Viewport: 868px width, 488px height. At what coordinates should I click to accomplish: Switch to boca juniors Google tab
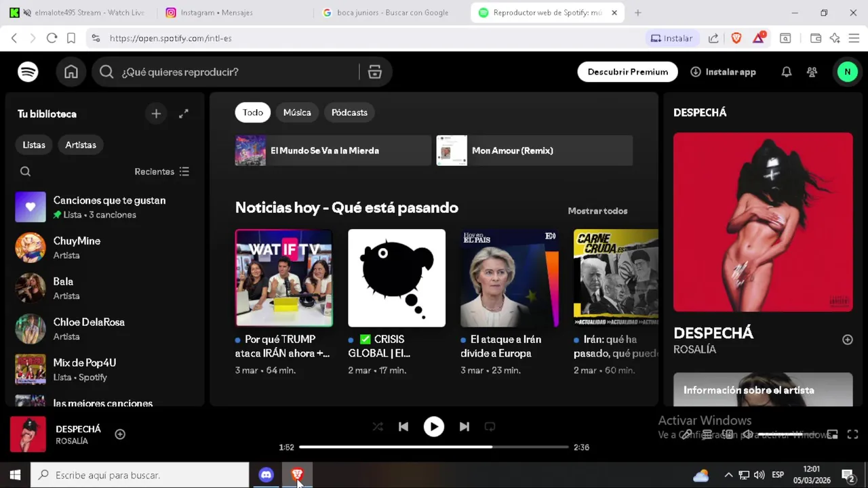pyautogui.click(x=391, y=12)
